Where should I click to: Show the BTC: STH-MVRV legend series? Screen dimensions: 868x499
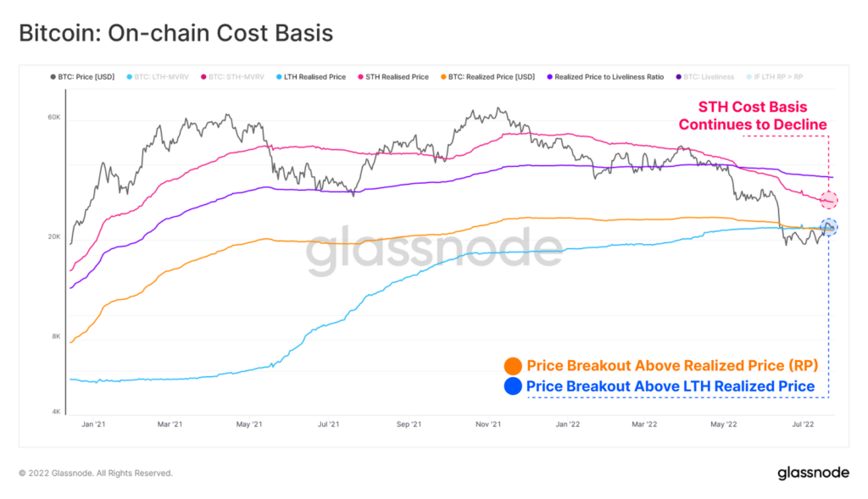coord(232,77)
